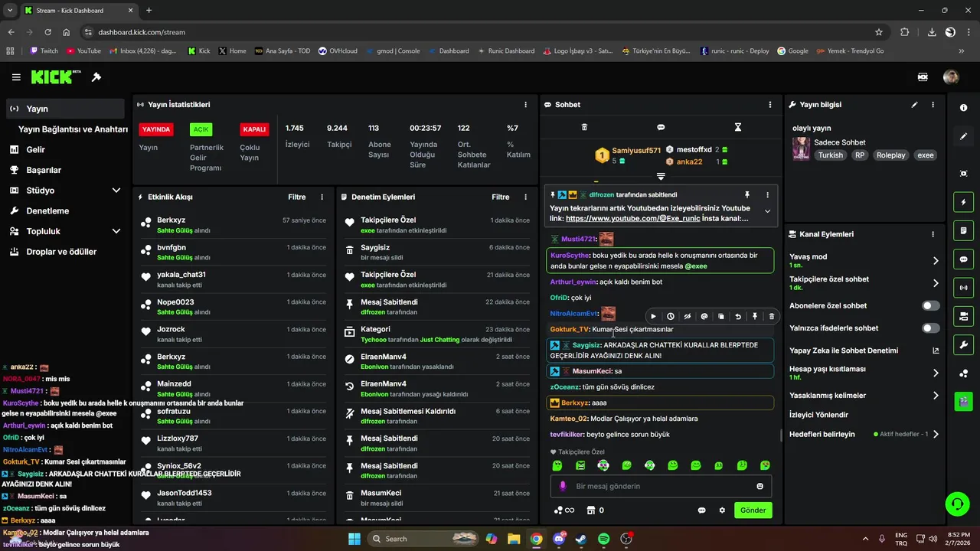The width and height of the screenshot is (980, 551).
Task: Click the lightning bolt icon in right sidebar
Action: [x=963, y=203]
